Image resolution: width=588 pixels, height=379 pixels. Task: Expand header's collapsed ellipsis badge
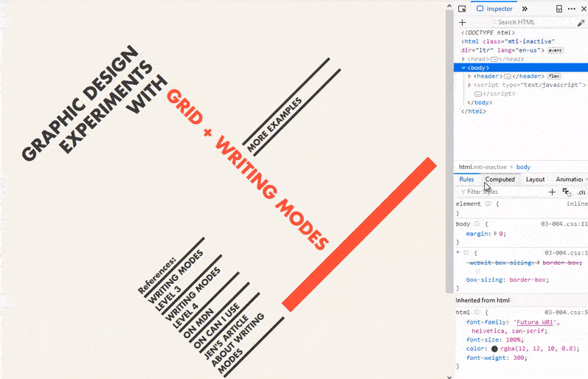click(x=508, y=77)
